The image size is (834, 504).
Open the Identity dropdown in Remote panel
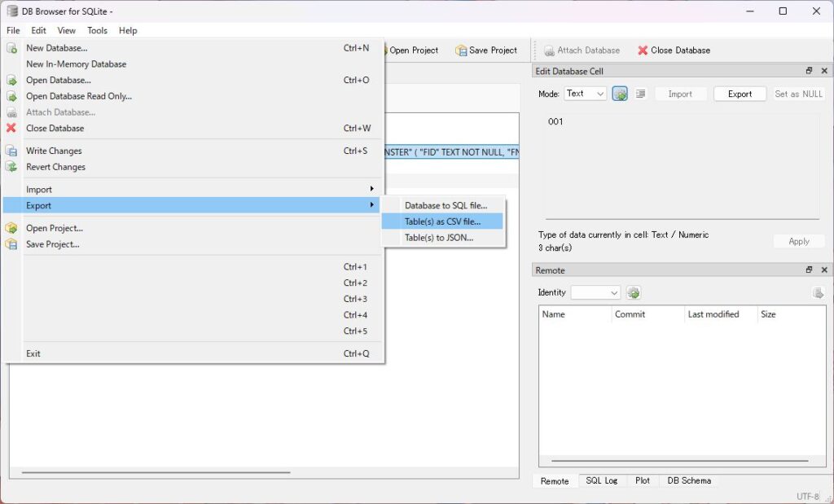(x=595, y=293)
